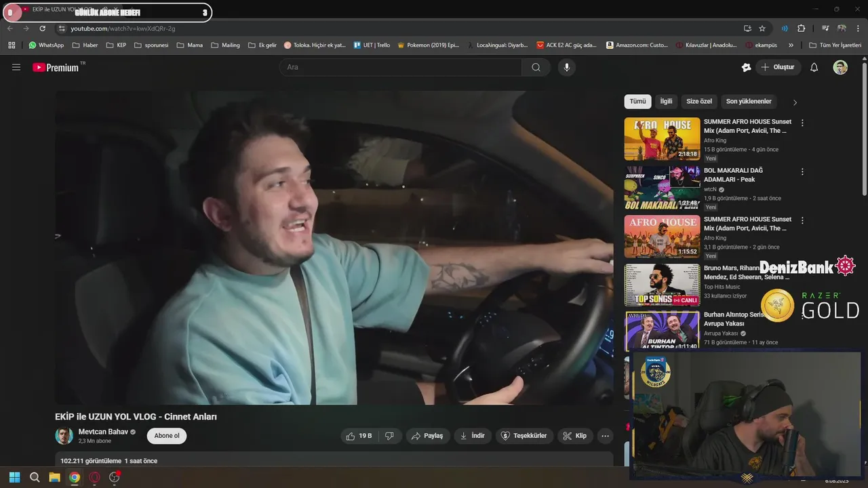Select the Tümü filter chip
868x488 pixels.
638,102
